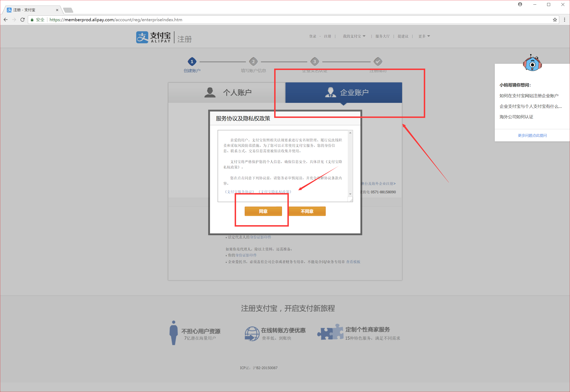Screen dimensions: 570x392
Task: Open the 《支付宝服务协议》 link
Action: 239,191
